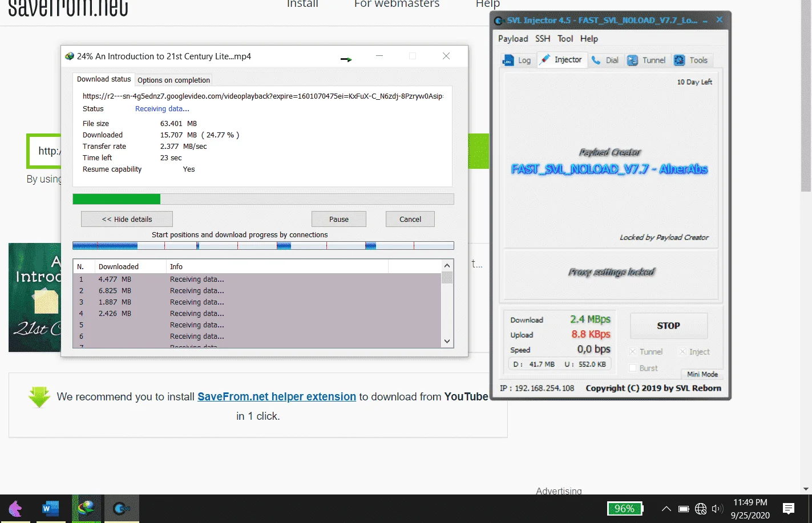Open the notification center icon

(x=789, y=509)
